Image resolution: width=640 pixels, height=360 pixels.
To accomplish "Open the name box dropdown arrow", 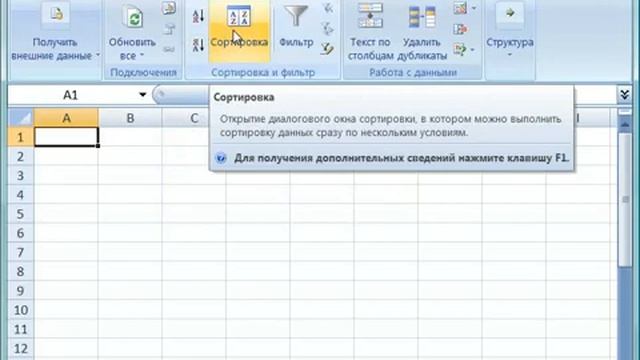I will [142, 95].
